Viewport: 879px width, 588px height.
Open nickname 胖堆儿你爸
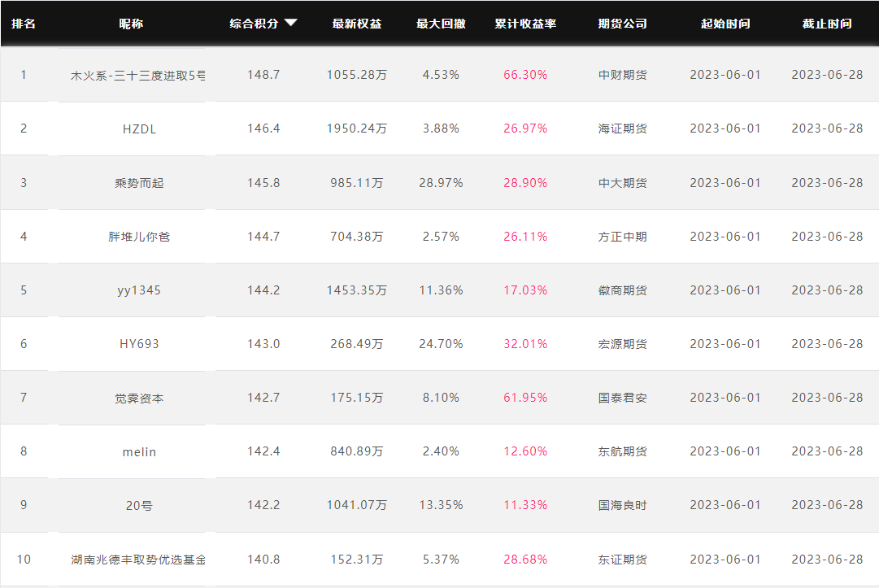pyautogui.click(x=140, y=237)
